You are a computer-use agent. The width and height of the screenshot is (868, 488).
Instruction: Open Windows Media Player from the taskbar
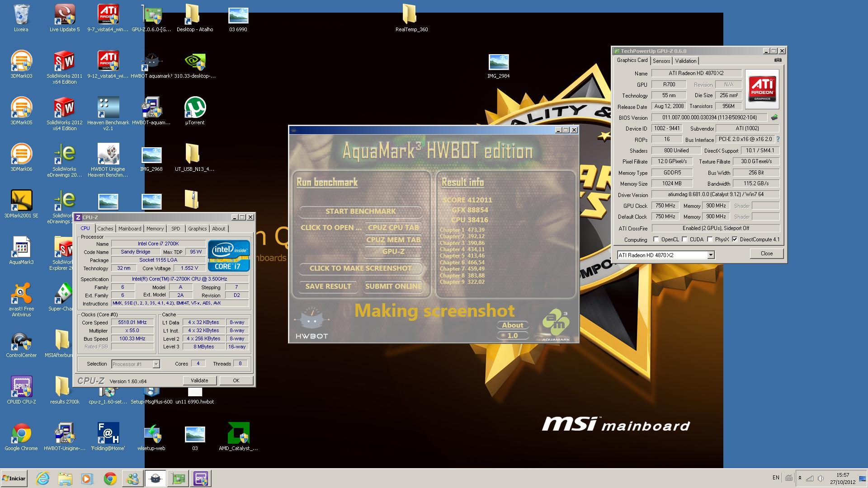click(87, 479)
